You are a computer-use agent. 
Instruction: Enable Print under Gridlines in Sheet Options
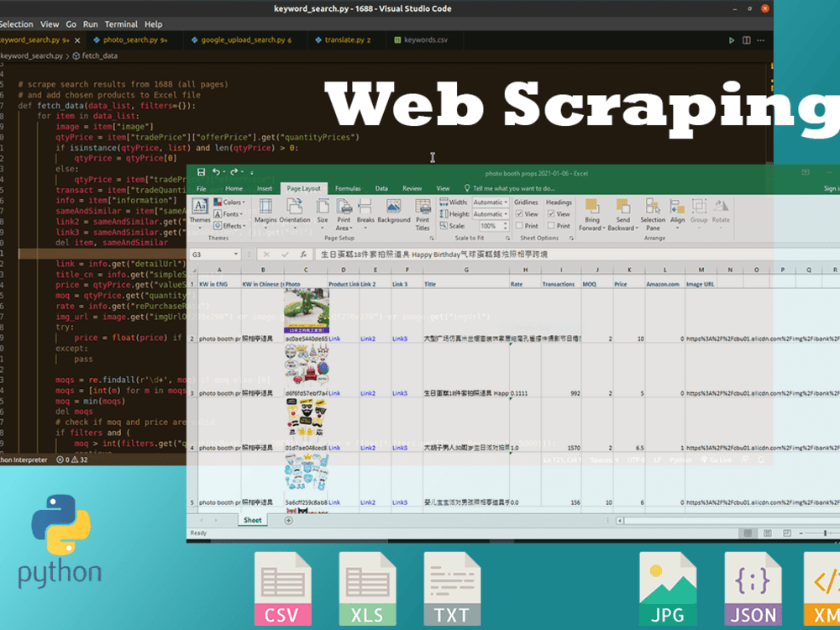pyautogui.click(x=519, y=225)
